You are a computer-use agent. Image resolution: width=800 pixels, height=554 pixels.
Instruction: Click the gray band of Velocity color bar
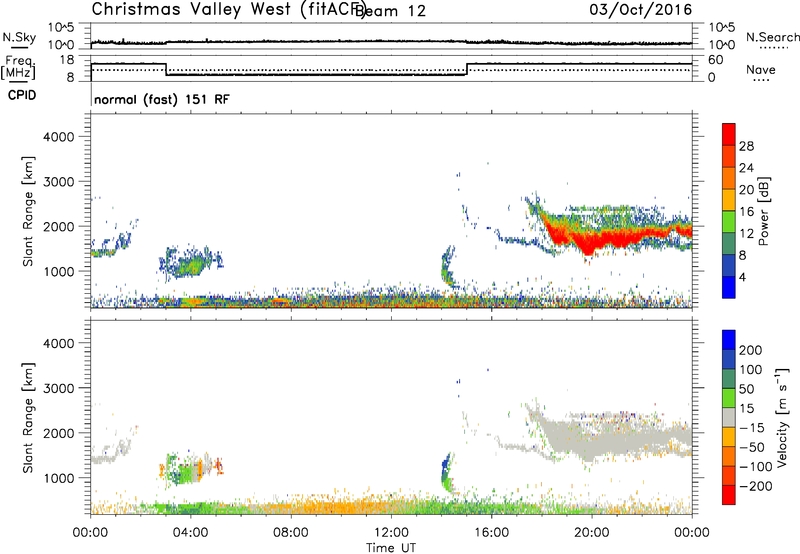[x=729, y=417]
